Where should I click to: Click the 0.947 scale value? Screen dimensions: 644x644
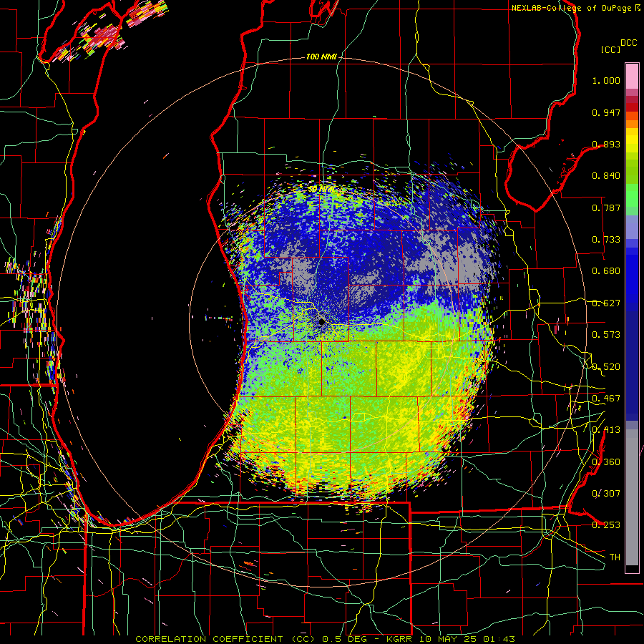[606, 112]
